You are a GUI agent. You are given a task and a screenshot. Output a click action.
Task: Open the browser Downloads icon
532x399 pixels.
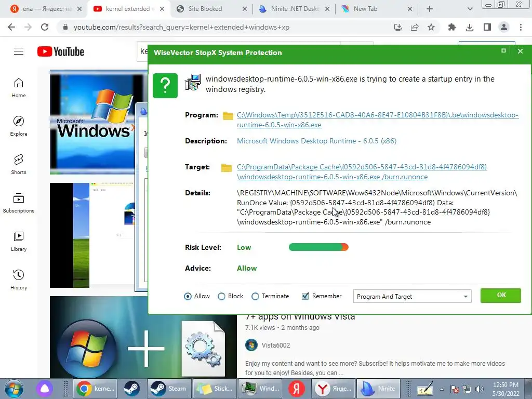tap(470, 27)
